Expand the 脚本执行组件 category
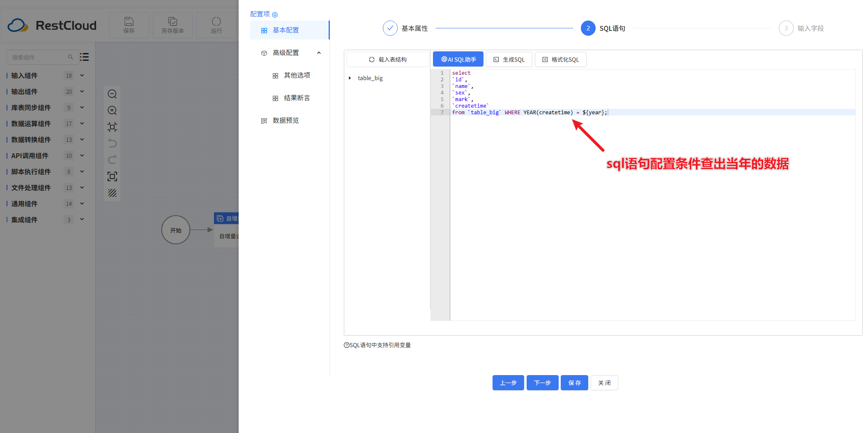This screenshot has height=433, width=868. pyautogui.click(x=82, y=172)
